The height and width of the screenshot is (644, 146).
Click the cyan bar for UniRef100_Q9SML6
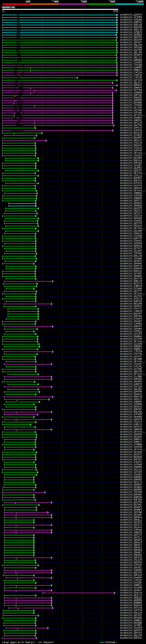coord(22,203)
